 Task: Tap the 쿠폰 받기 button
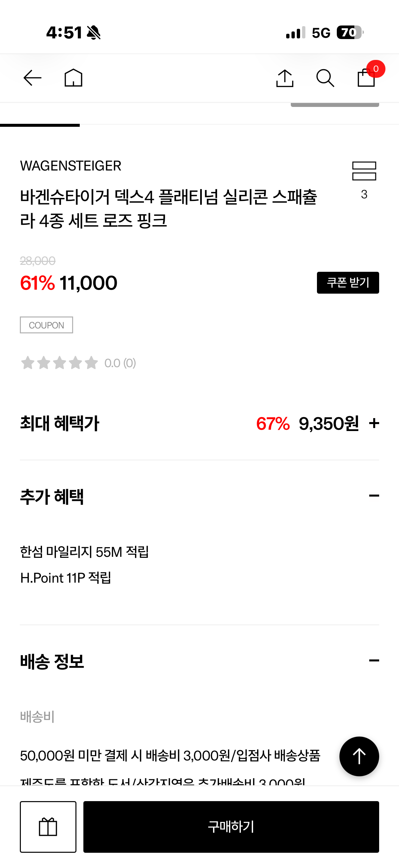point(348,283)
